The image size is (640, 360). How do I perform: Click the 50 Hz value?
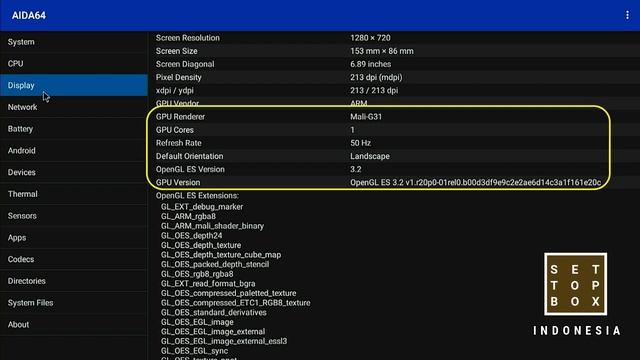(360, 143)
